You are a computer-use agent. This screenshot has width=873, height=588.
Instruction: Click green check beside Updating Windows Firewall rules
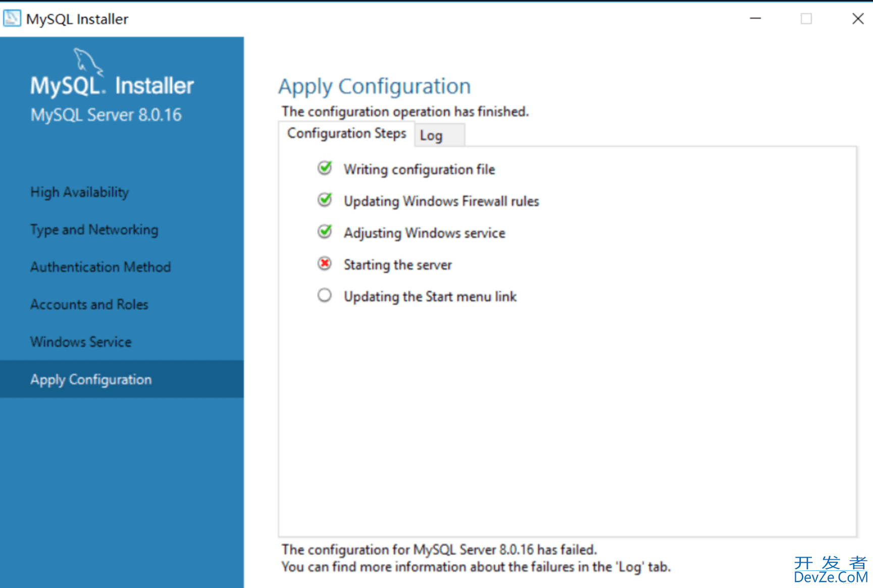tap(325, 200)
